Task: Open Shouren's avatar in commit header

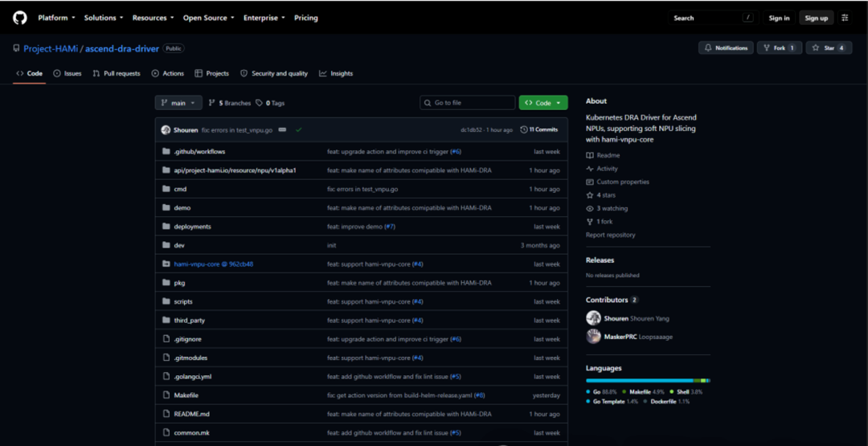Action: pos(166,130)
